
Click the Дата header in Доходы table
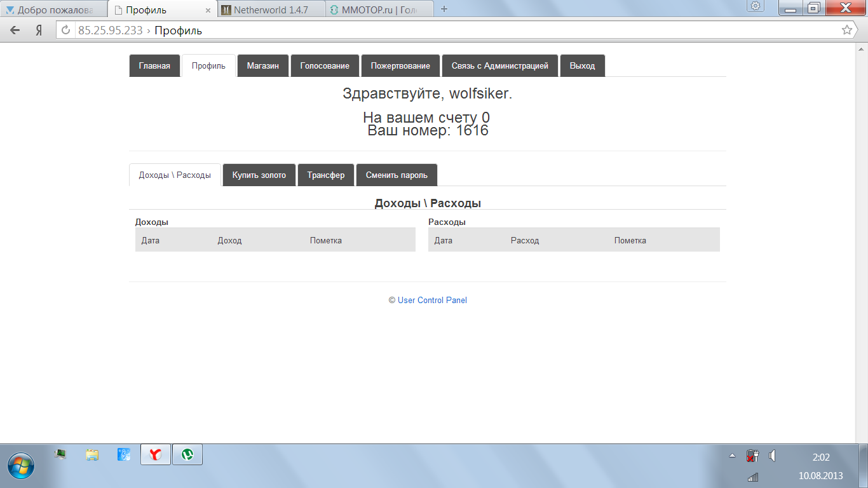tap(151, 241)
